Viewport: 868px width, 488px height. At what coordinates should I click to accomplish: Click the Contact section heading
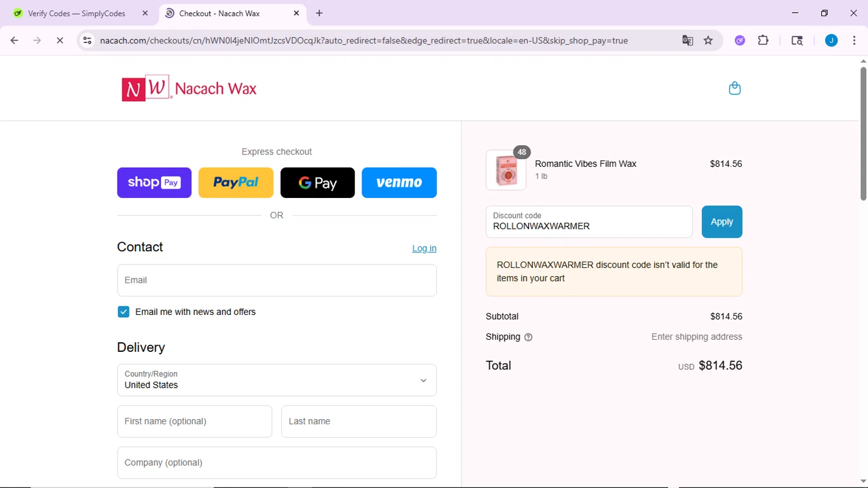(140, 247)
